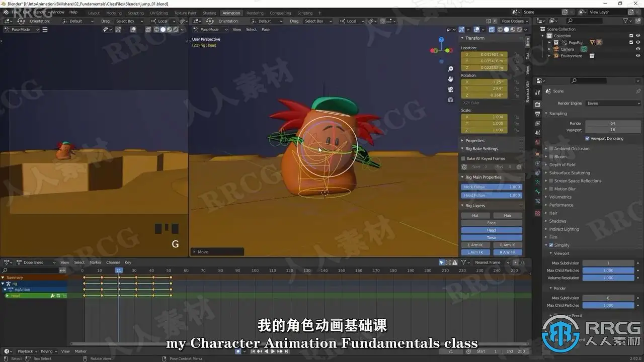Click the L Arm IK rig layer button
This screenshot has height=362, width=644.
(475, 245)
